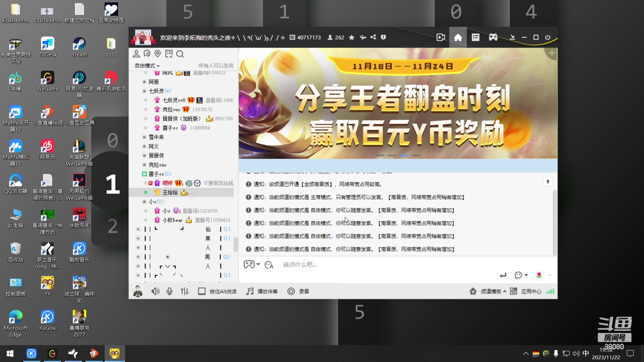Screen dimensions: 644x362
Task: Start screen broadcast via the camera icon
Action: point(441,37)
